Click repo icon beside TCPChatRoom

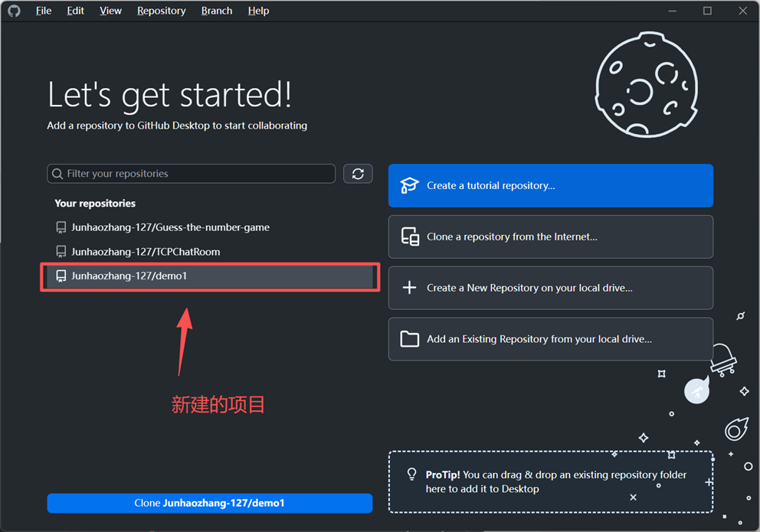click(x=61, y=252)
